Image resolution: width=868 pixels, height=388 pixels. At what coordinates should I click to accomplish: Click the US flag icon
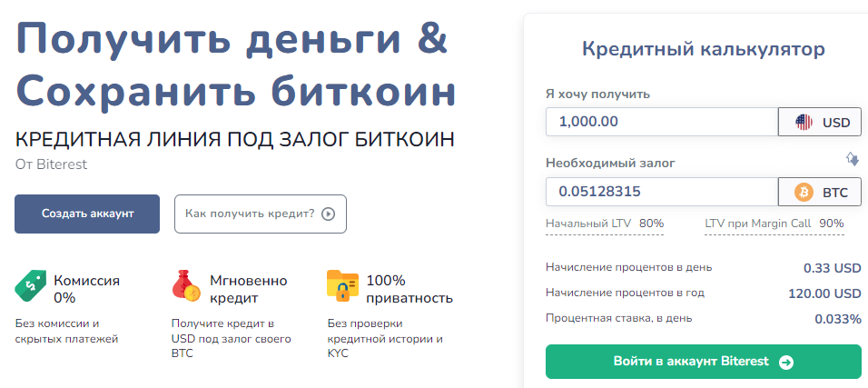804,122
